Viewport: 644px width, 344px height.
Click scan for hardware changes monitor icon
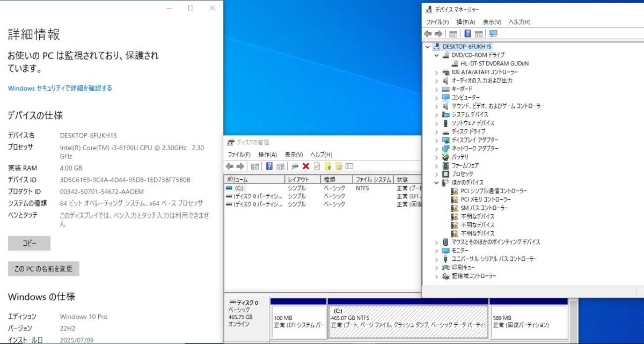click(x=493, y=34)
